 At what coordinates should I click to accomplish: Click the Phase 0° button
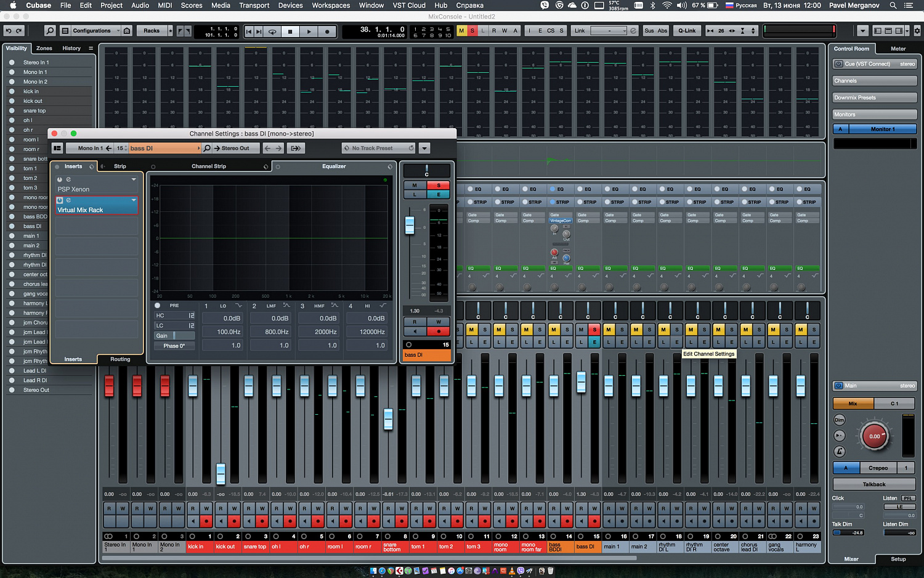coord(174,346)
